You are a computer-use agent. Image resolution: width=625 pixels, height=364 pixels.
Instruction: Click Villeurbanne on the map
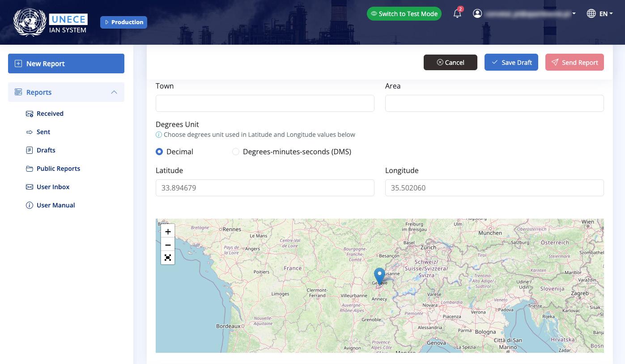tap(354, 296)
